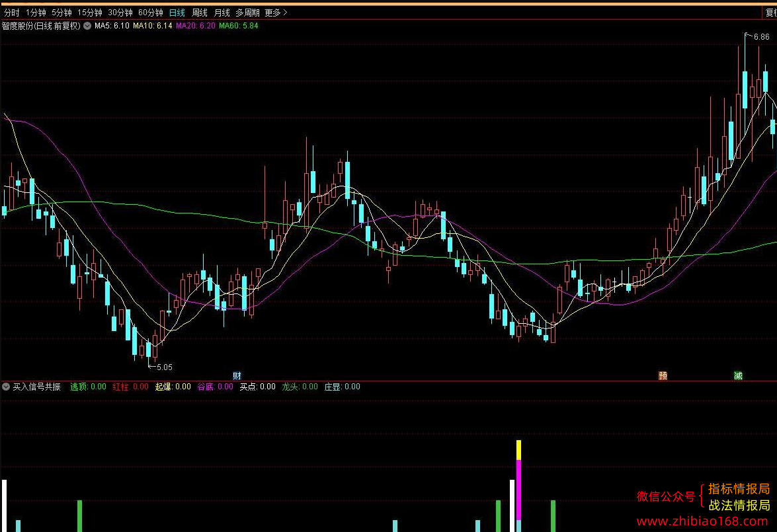Expand the 更多 periods menu
Screen dimensions: 777x532
(x=276, y=13)
